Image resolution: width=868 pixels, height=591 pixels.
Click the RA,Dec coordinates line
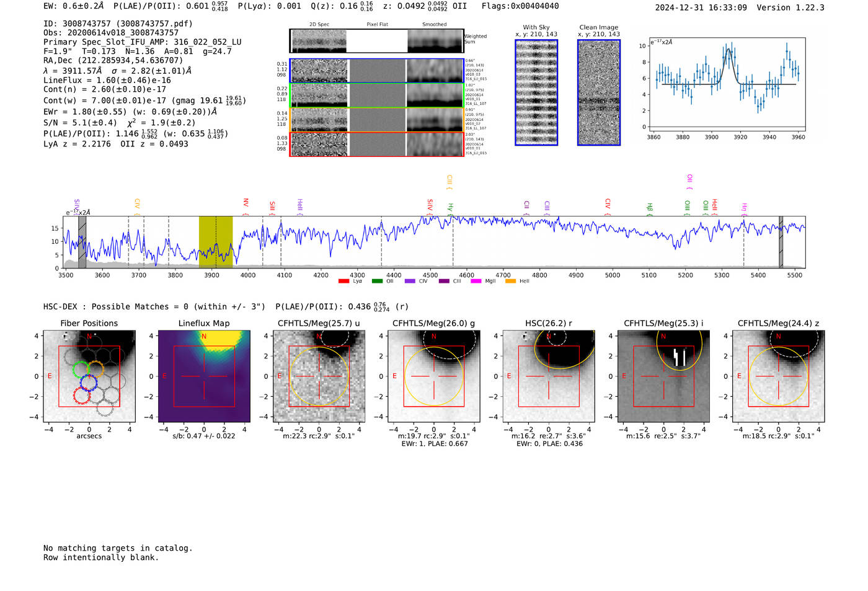113,61
